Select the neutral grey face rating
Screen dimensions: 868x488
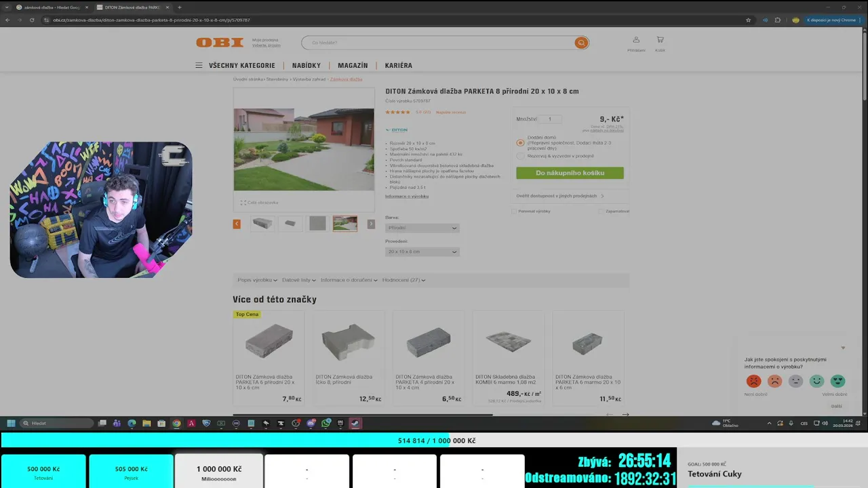[x=795, y=381]
